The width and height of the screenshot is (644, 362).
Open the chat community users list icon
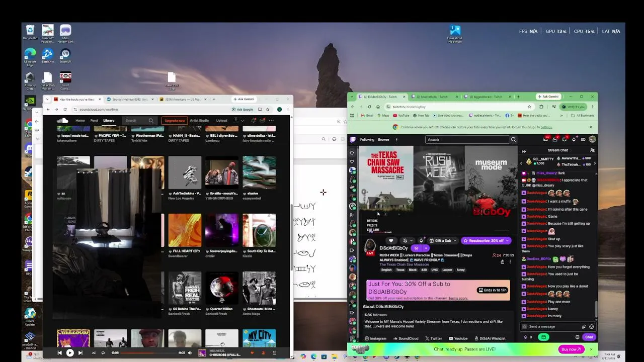592,150
